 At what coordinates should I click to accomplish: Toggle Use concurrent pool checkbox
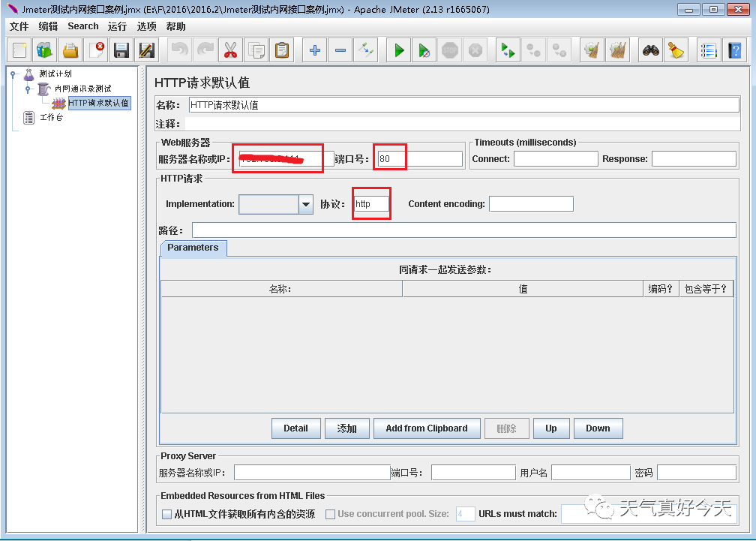point(330,514)
